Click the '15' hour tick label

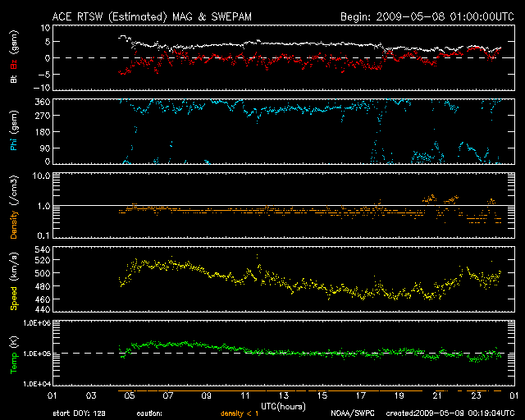322,395
